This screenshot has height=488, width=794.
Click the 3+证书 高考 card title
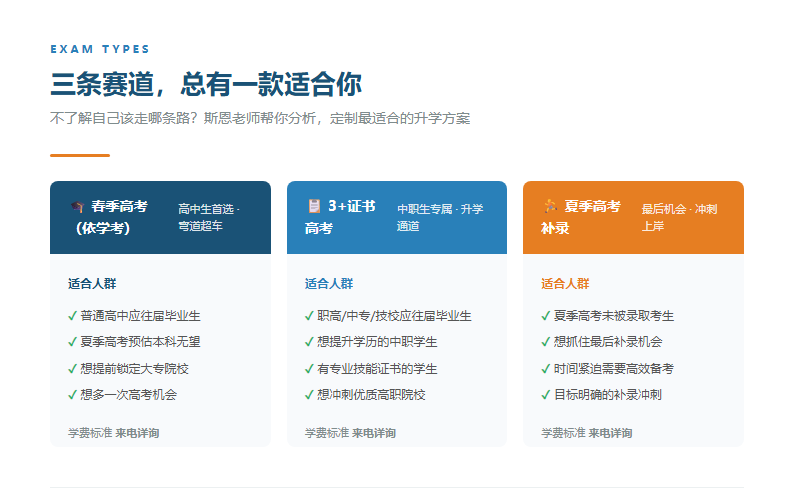[x=342, y=217]
